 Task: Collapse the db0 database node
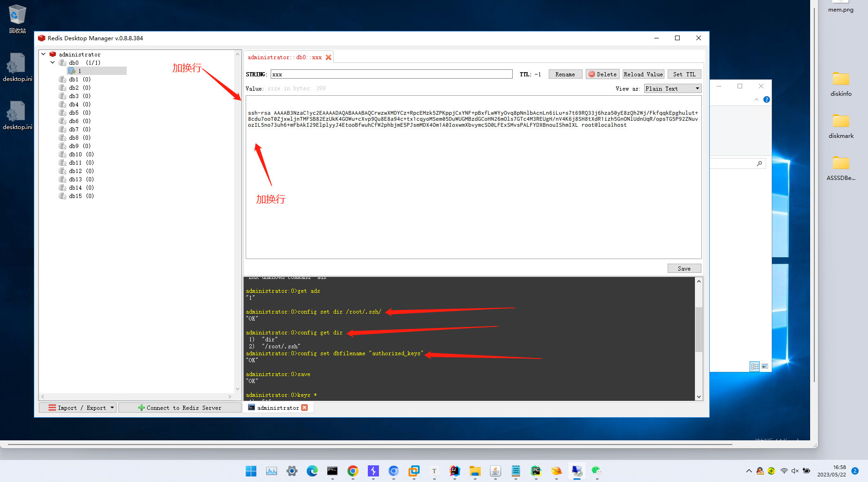tap(52, 62)
